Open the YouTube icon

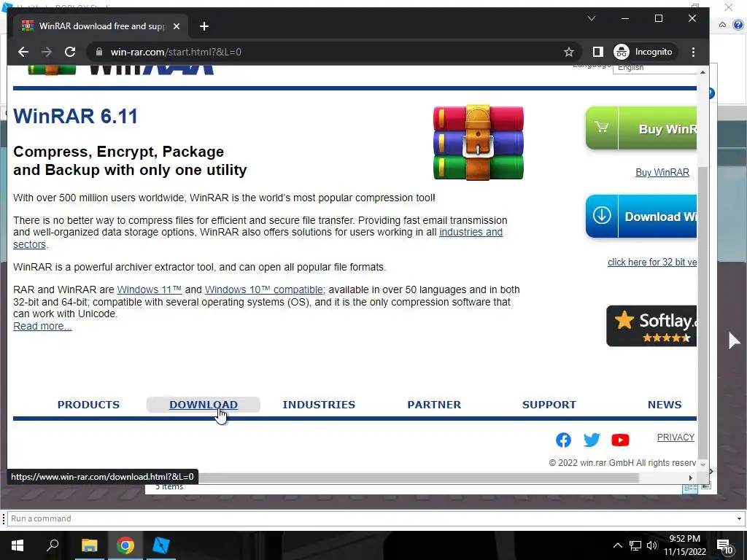[x=620, y=440]
